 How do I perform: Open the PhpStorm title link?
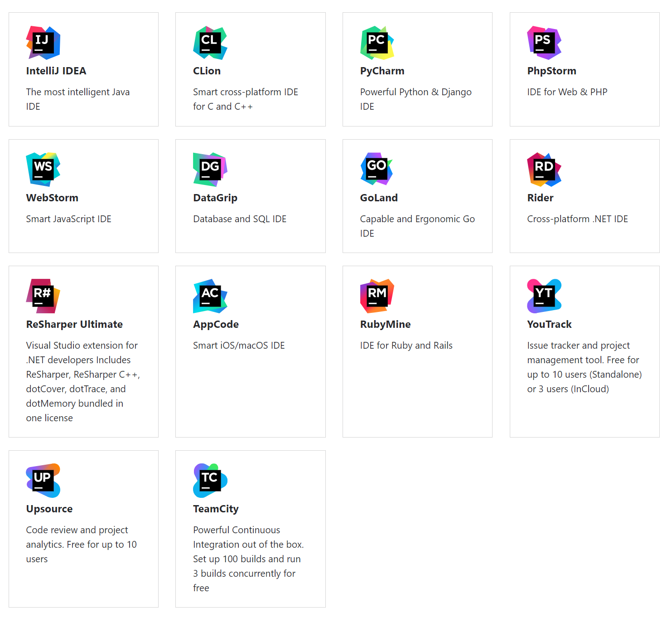[551, 71]
